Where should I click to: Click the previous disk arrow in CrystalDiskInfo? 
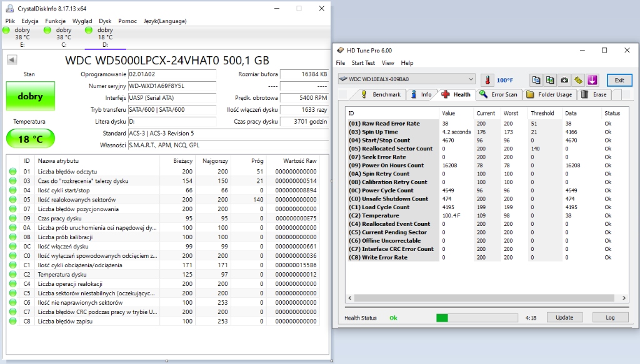point(12,60)
